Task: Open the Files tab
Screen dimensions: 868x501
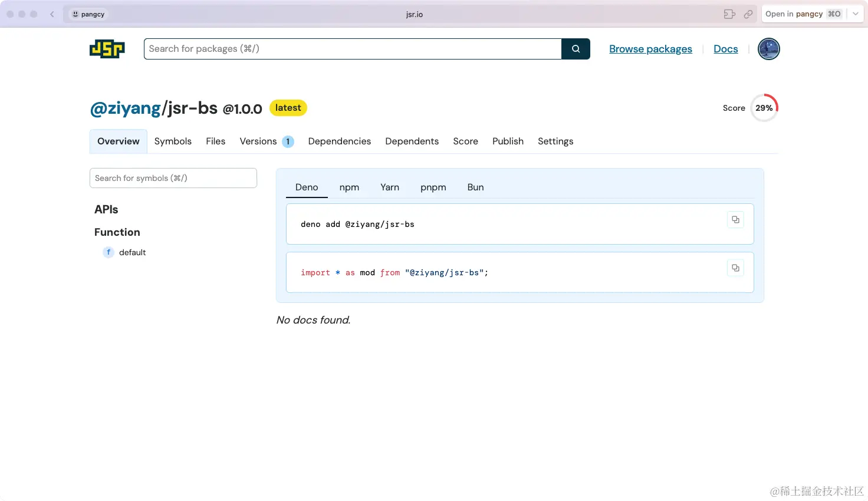Action: point(216,141)
